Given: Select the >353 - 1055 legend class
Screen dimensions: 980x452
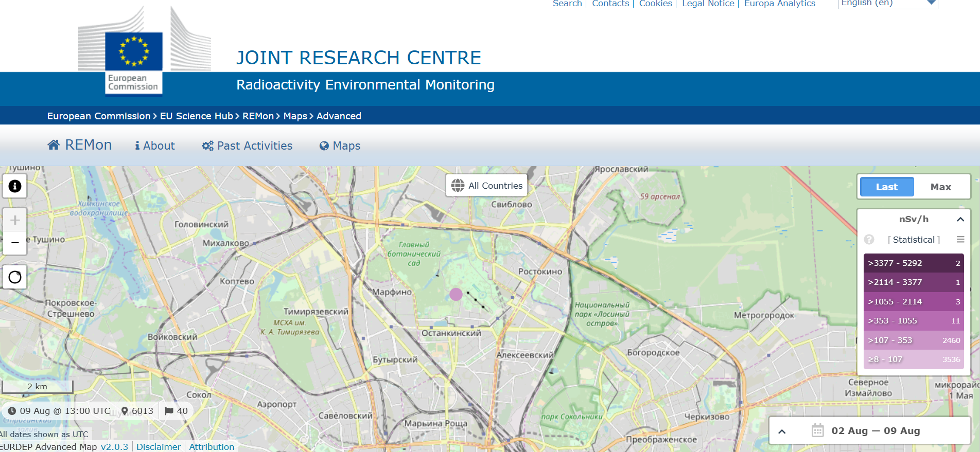Looking at the screenshot, I should (x=914, y=321).
